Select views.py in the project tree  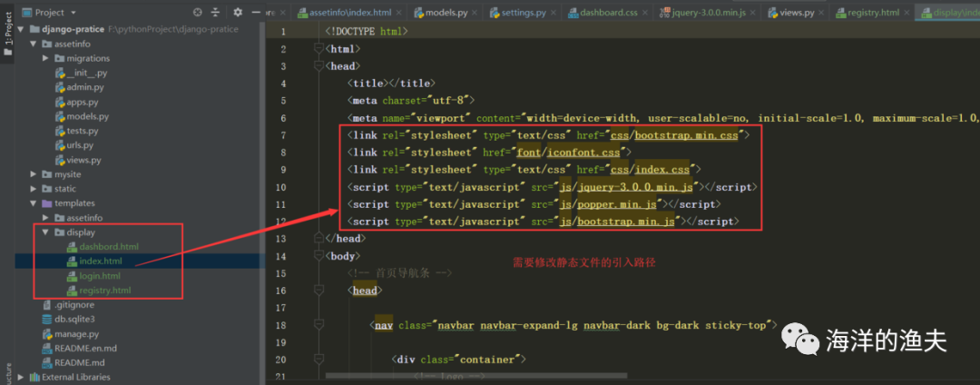point(83,160)
